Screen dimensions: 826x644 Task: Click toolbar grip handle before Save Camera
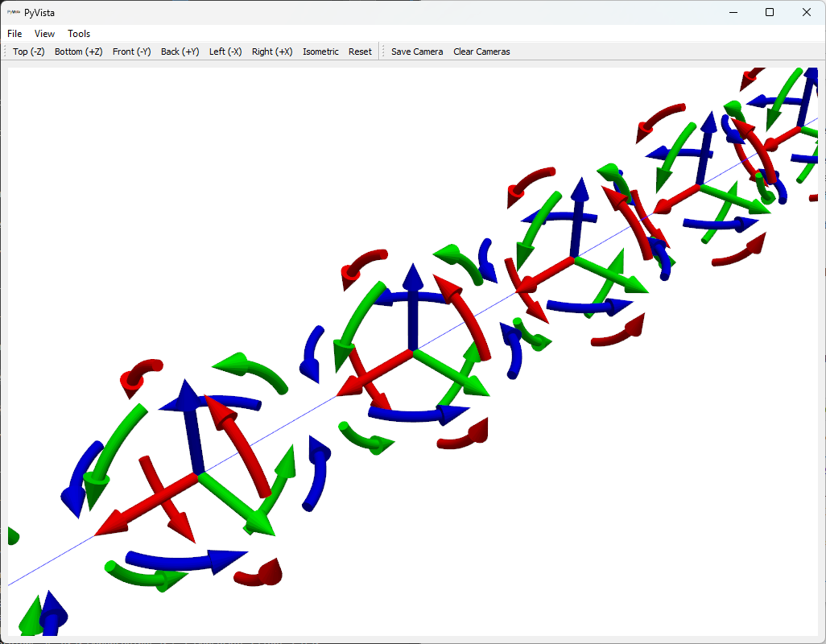pos(383,52)
